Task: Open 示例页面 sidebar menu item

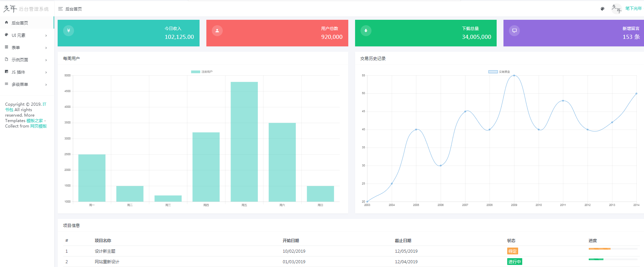Action: pos(27,60)
